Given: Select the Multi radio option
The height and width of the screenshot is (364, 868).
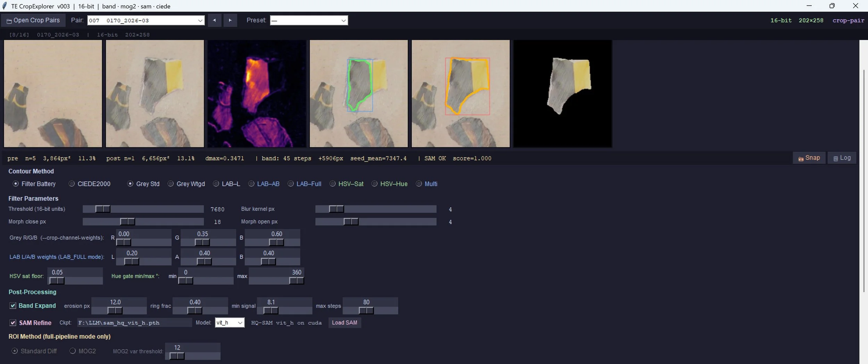Looking at the screenshot, I should coord(427,184).
